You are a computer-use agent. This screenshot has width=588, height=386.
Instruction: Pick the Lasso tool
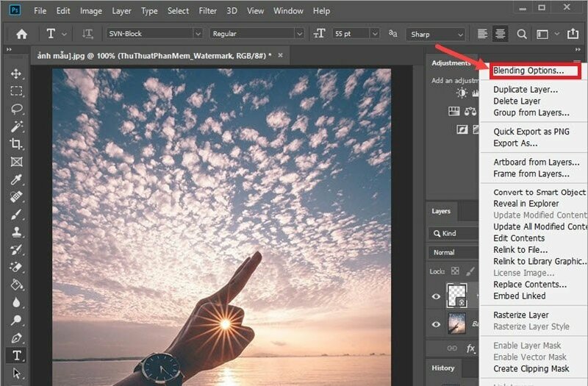pyautogui.click(x=16, y=109)
